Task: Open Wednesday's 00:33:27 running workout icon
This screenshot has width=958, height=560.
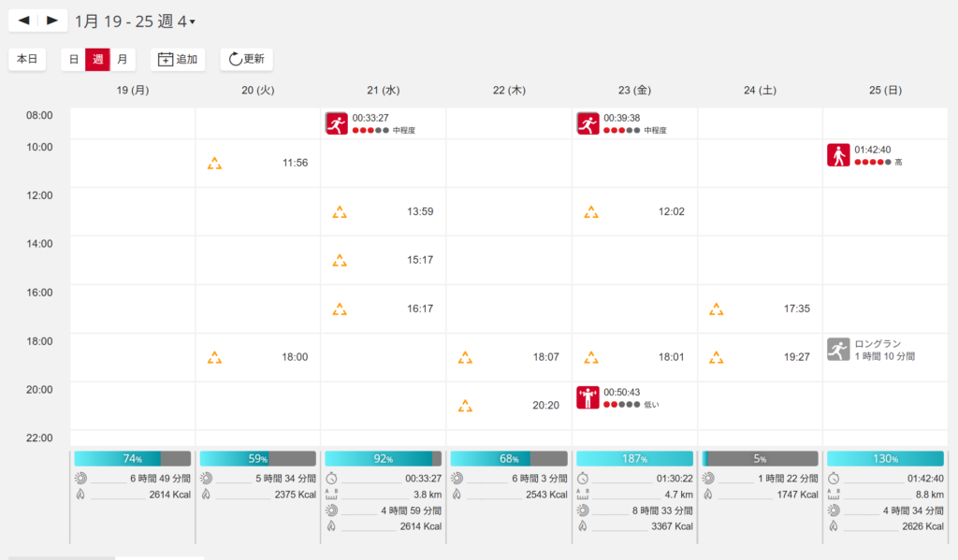Action: click(336, 123)
